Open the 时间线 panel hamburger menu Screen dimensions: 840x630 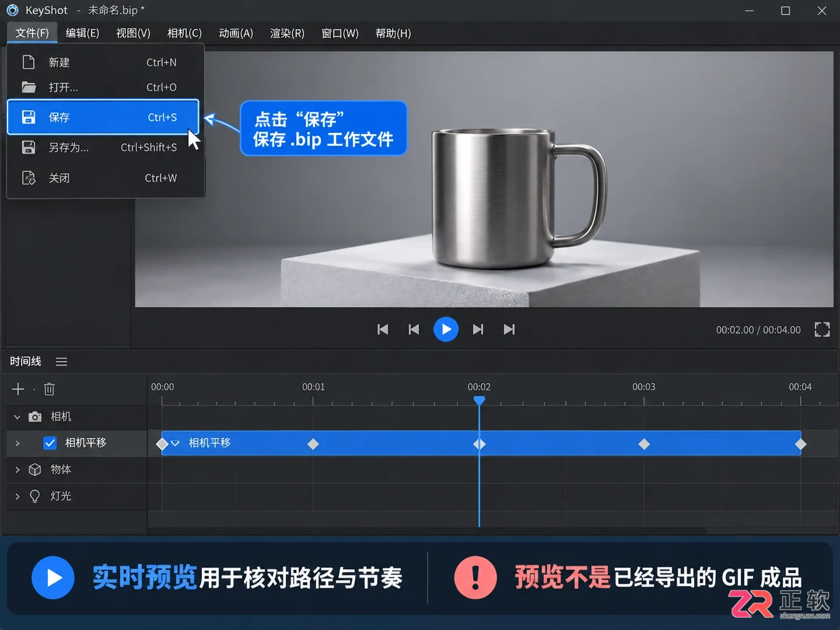pyautogui.click(x=61, y=362)
